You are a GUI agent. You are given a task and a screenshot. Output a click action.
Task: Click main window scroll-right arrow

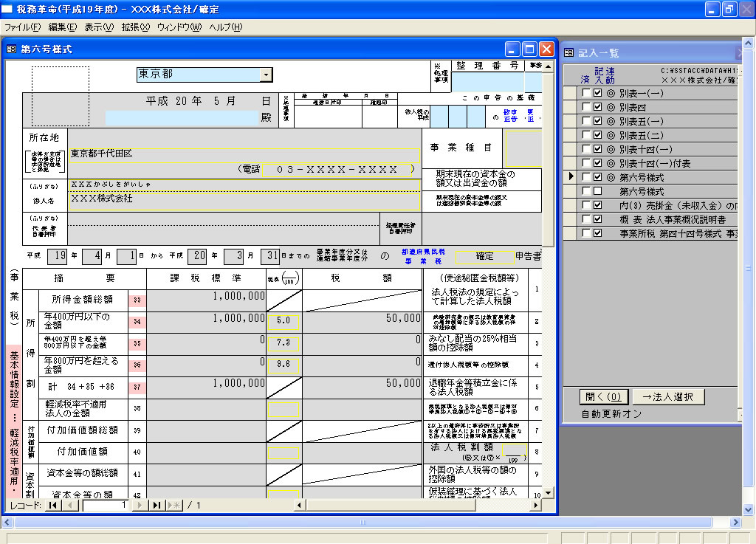(x=735, y=523)
